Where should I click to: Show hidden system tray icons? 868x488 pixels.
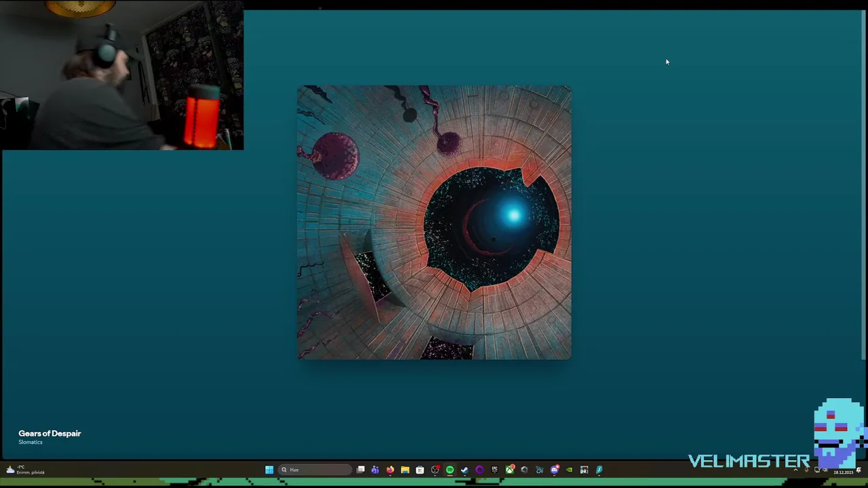pos(795,470)
